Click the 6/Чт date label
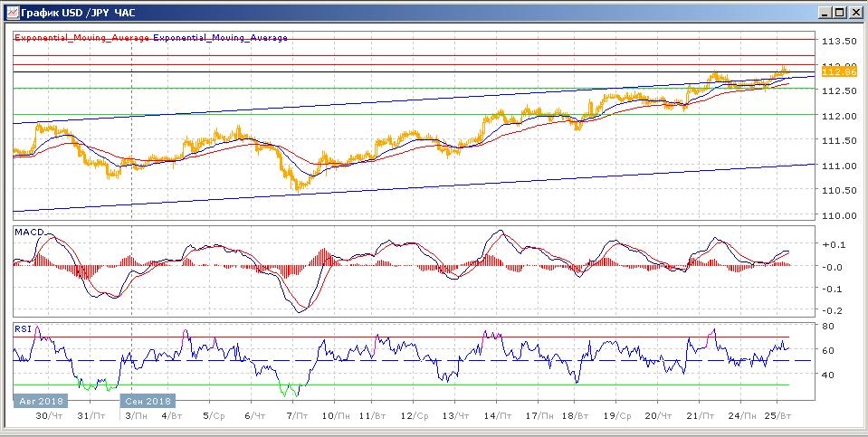This screenshot has height=437, width=868. (x=254, y=415)
